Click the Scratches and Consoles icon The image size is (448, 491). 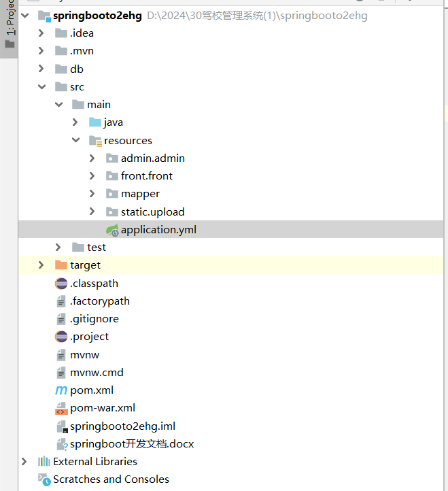point(44,479)
